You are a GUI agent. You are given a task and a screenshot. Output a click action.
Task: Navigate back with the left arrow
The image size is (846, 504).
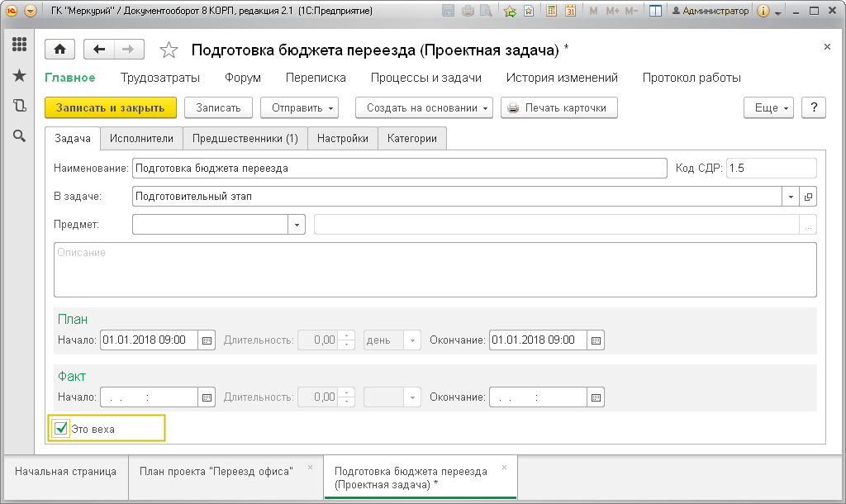tap(99, 50)
